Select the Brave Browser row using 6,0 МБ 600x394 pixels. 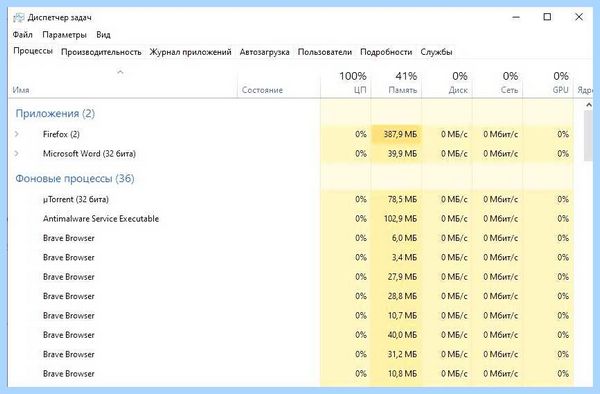[291, 238]
